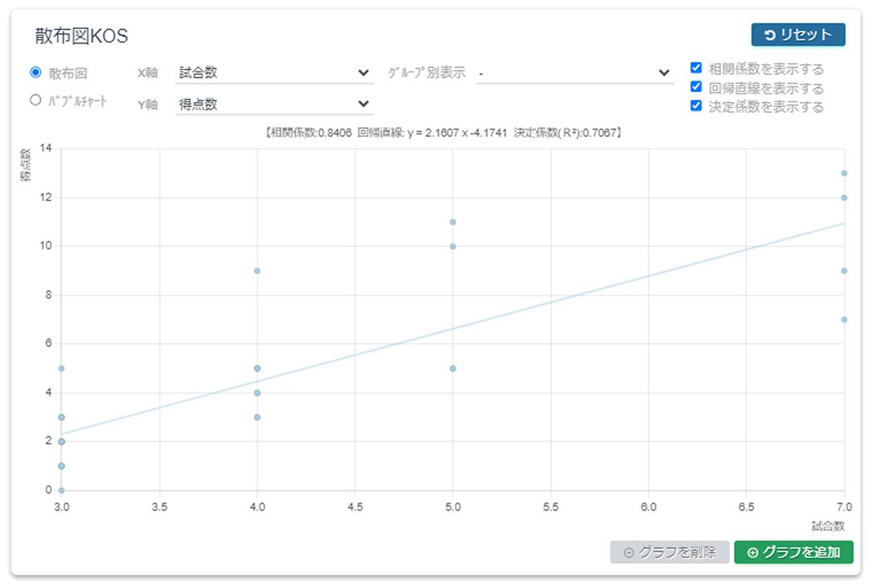Open the X軸 dropdown showing 試合数
Image resolution: width=870 pixels, height=588 pixels.
(x=274, y=72)
